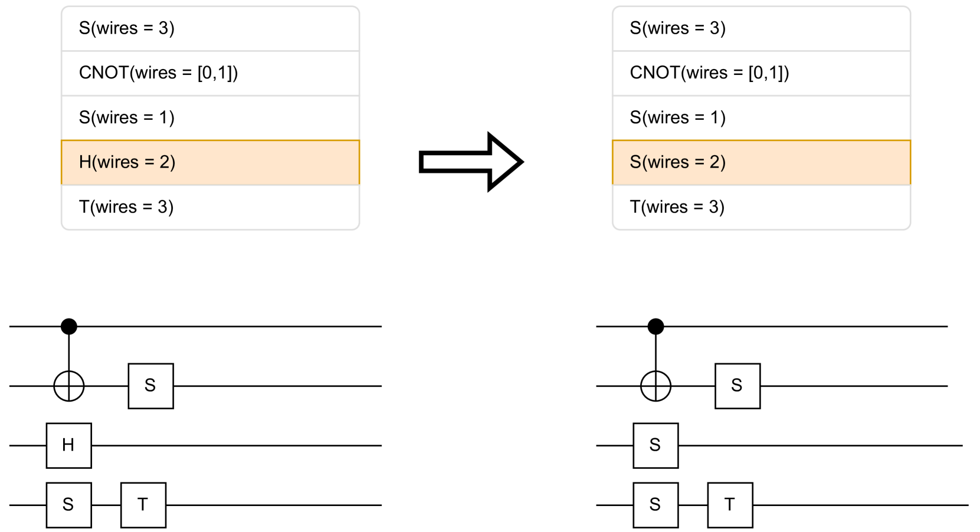Screen dimensions: 980x532
Task: Select the T(wires = 3) row in the right list
Action: (x=761, y=207)
